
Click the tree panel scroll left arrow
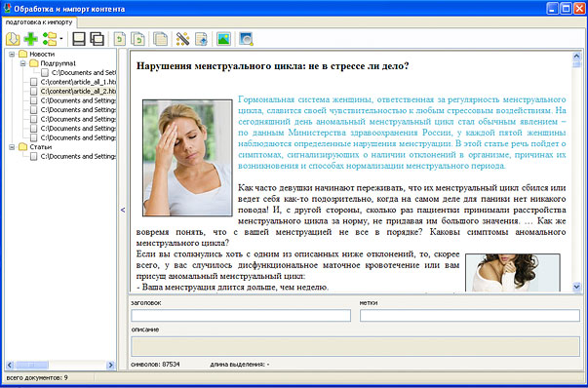[10, 365]
